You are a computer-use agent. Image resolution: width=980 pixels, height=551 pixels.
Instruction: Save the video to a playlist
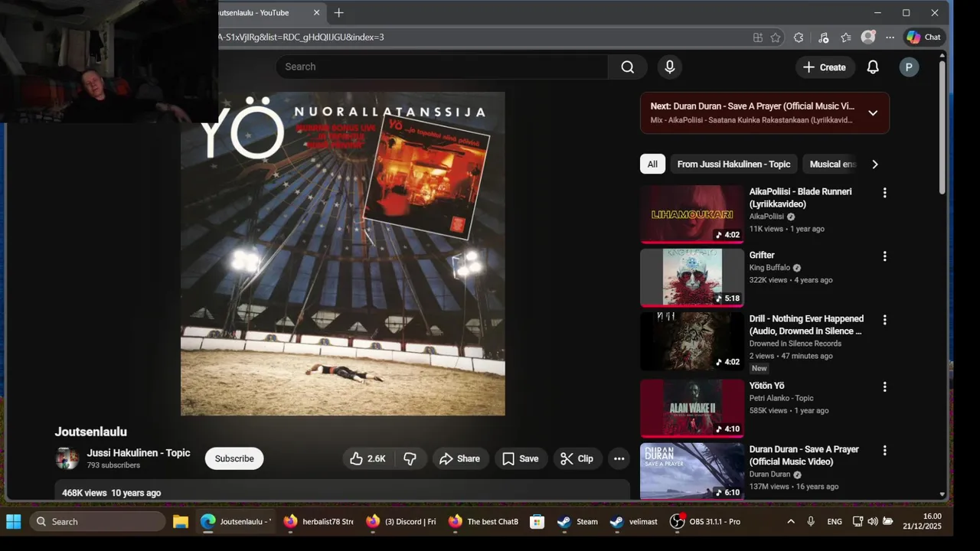521,458
